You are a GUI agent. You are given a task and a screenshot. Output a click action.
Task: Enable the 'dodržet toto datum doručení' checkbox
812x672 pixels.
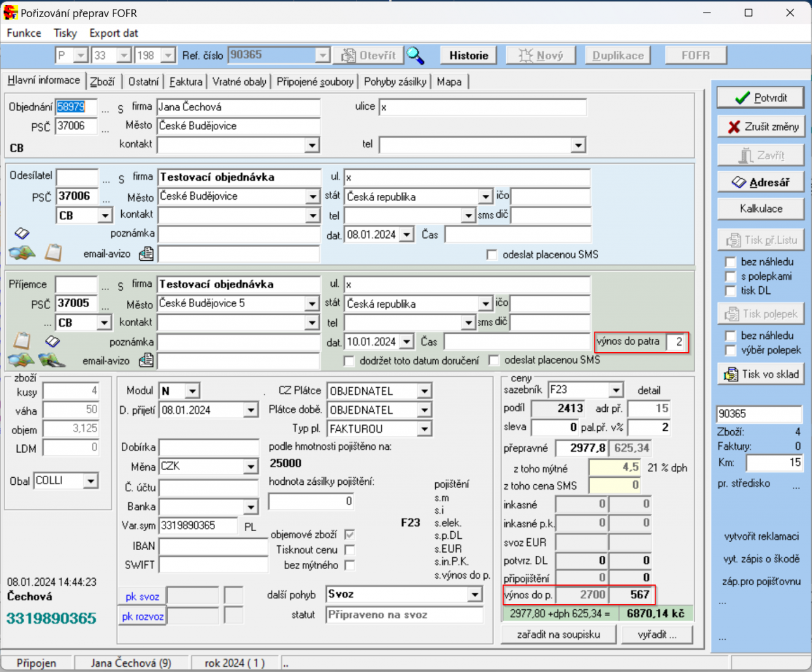pyautogui.click(x=348, y=361)
